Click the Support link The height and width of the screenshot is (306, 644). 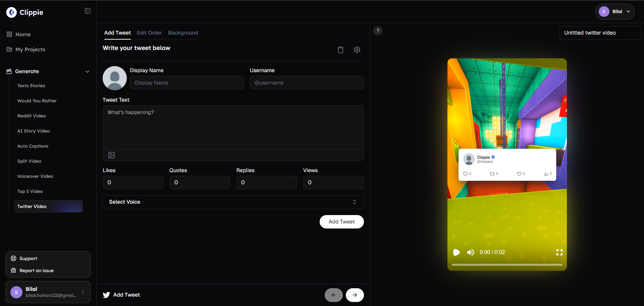pyautogui.click(x=28, y=258)
